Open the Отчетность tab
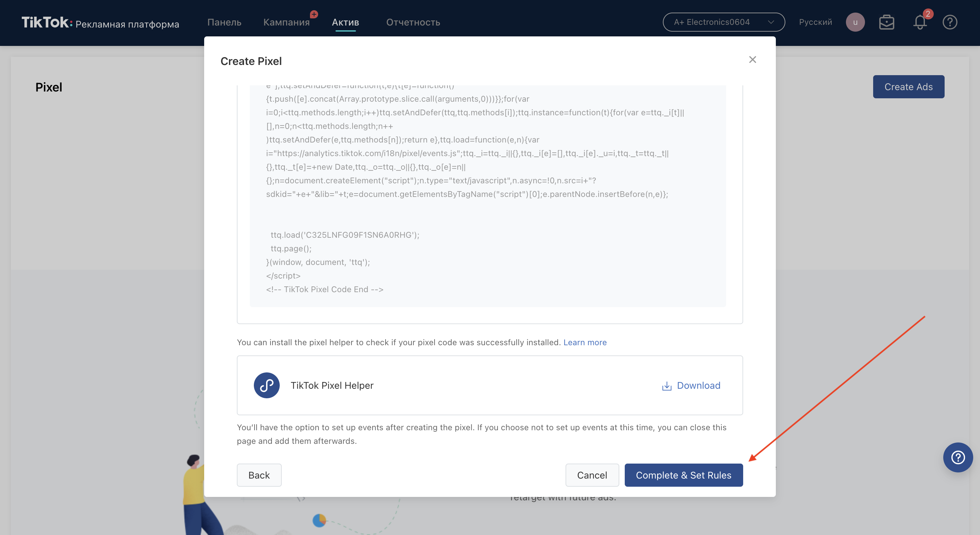 point(413,22)
